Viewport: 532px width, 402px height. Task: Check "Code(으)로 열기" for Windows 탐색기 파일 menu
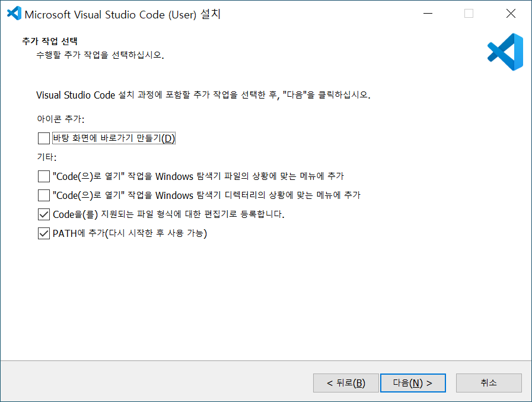(44, 176)
